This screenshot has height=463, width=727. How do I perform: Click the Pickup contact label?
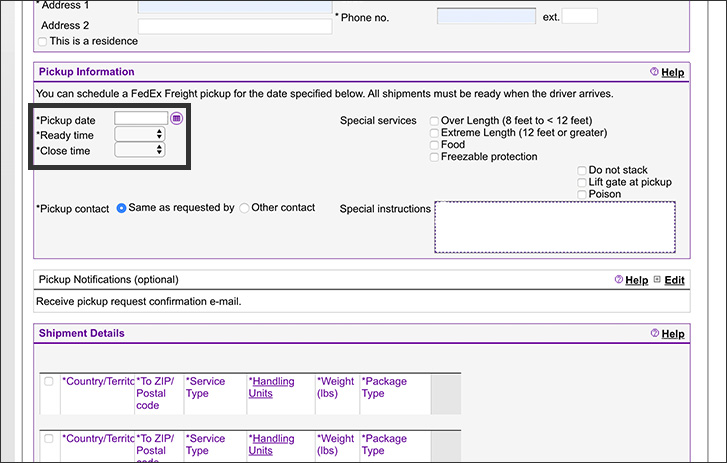(73, 209)
